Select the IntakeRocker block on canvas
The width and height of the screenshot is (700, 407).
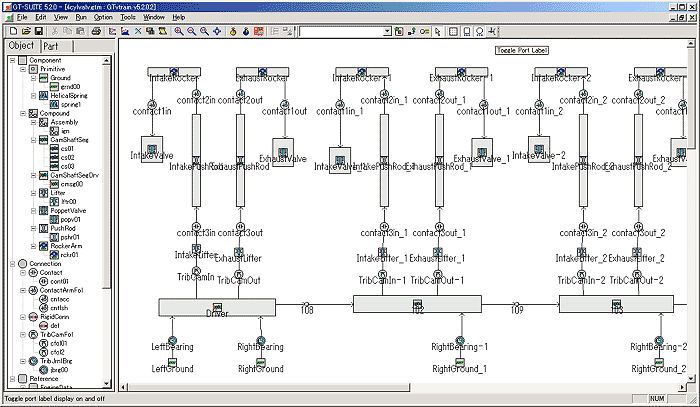[x=174, y=72]
